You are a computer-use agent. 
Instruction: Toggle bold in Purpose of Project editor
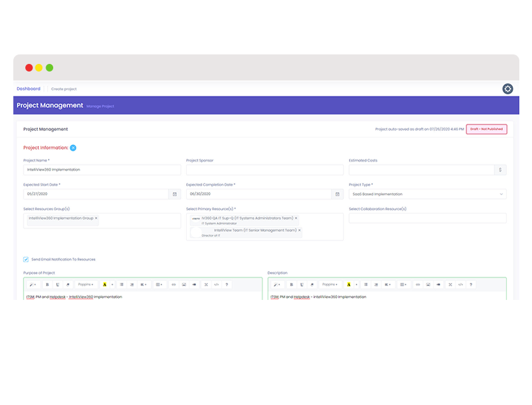(47, 285)
